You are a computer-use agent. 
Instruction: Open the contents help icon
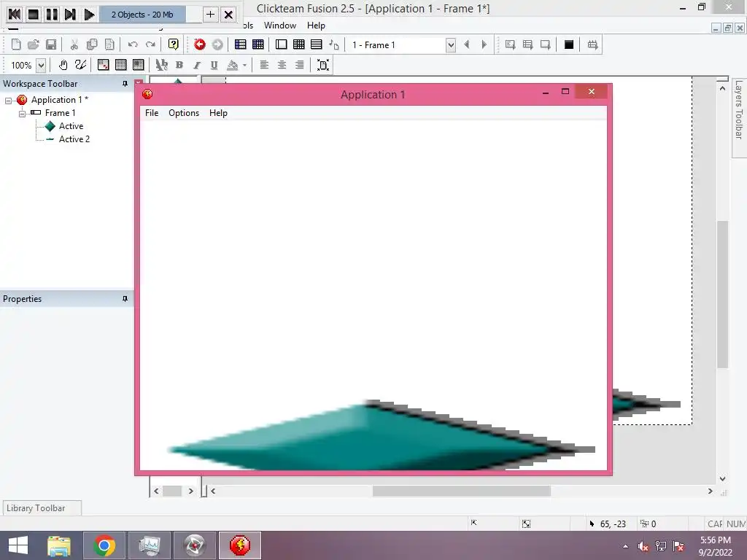(174, 44)
